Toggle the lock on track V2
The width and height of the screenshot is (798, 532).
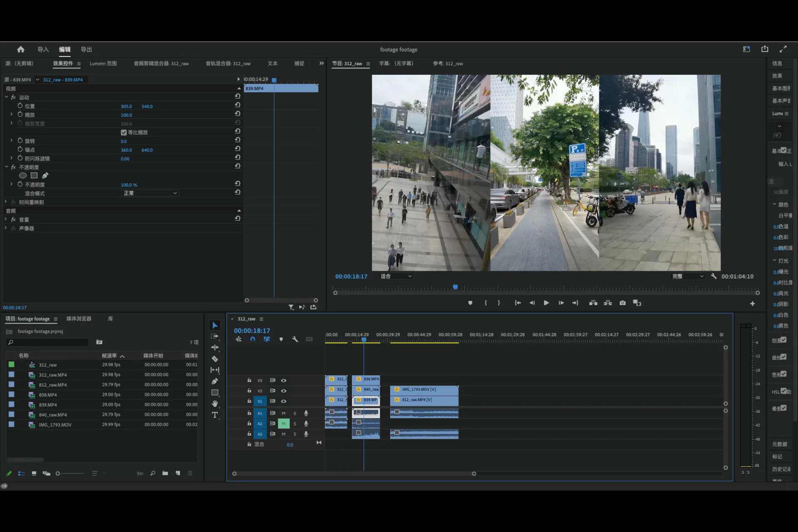pyautogui.click(x=249, y=391)
